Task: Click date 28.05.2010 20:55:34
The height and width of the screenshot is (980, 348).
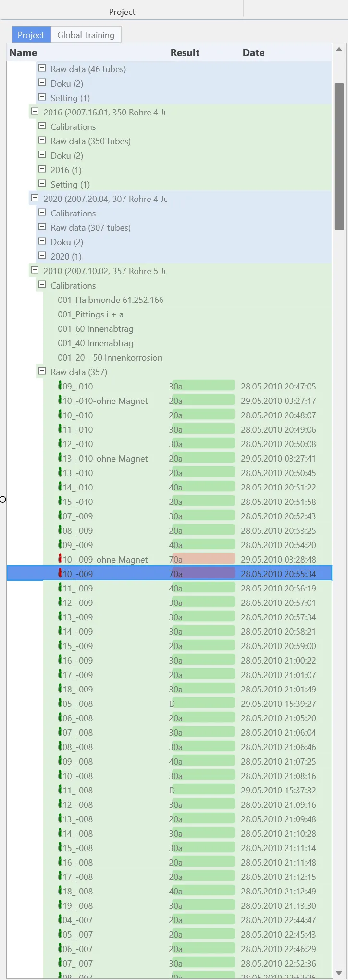Action: pos(279,574)
